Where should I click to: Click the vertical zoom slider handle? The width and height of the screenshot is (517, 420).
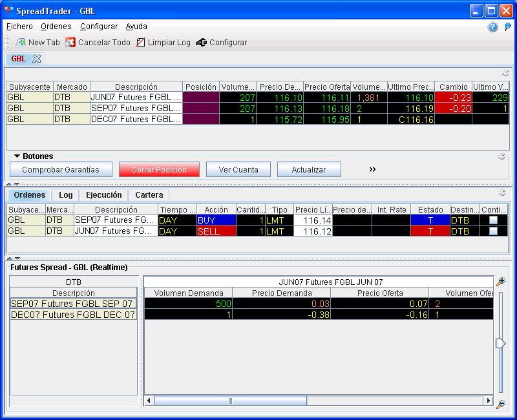coord(500,344)
